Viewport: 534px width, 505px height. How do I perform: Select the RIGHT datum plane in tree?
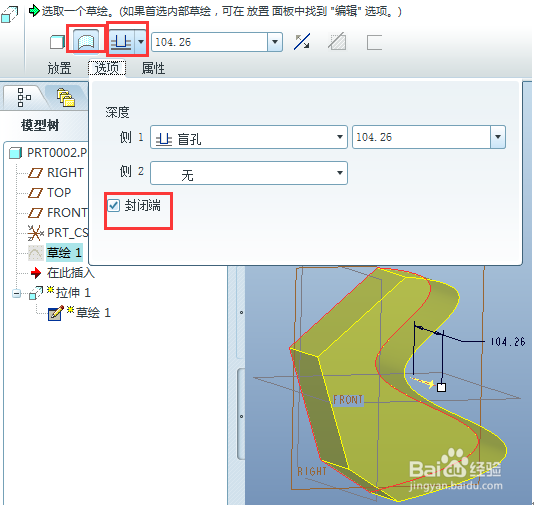coord(65,173)
